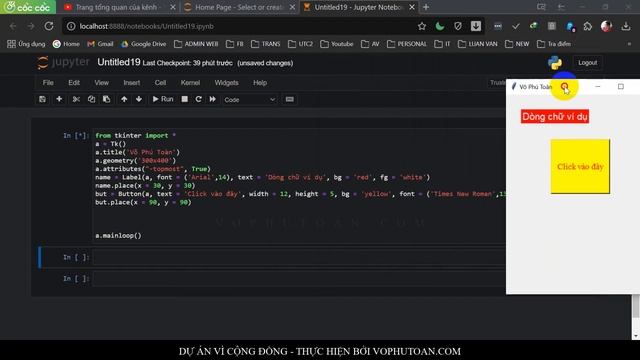
Task: Open the extensions puzzle icon
Action: point(587,26)
